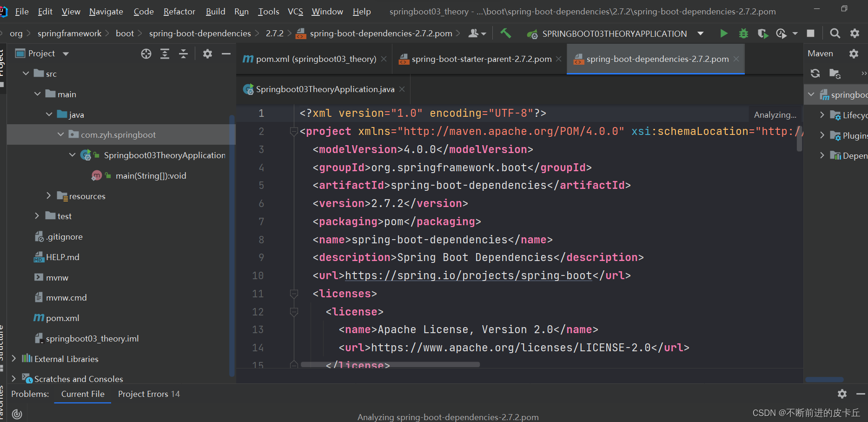Expand the resources folder
The image size is (868, 422).
(49, 196)
